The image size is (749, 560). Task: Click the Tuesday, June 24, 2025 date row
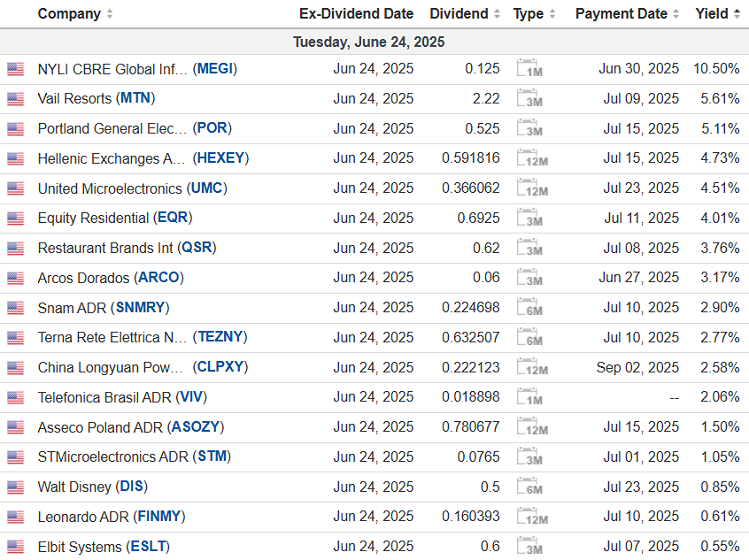point(368,42)
